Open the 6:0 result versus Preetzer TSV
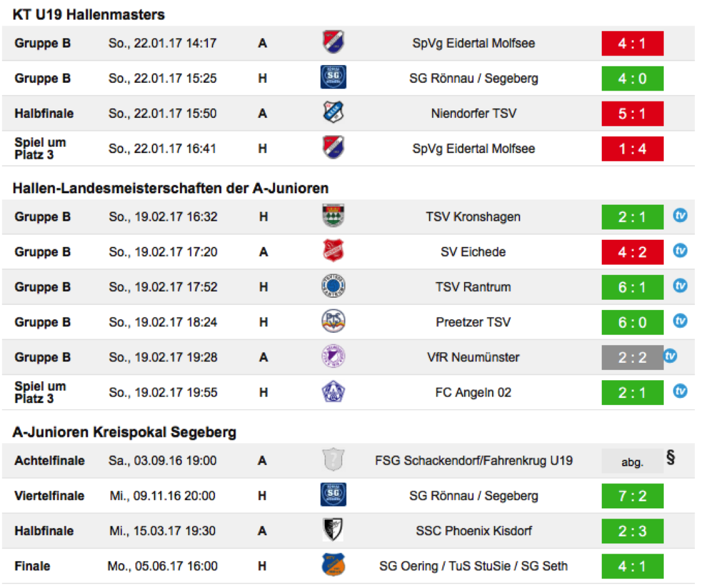The height and width of the screenshot is (588, 702). coord(632,322)
